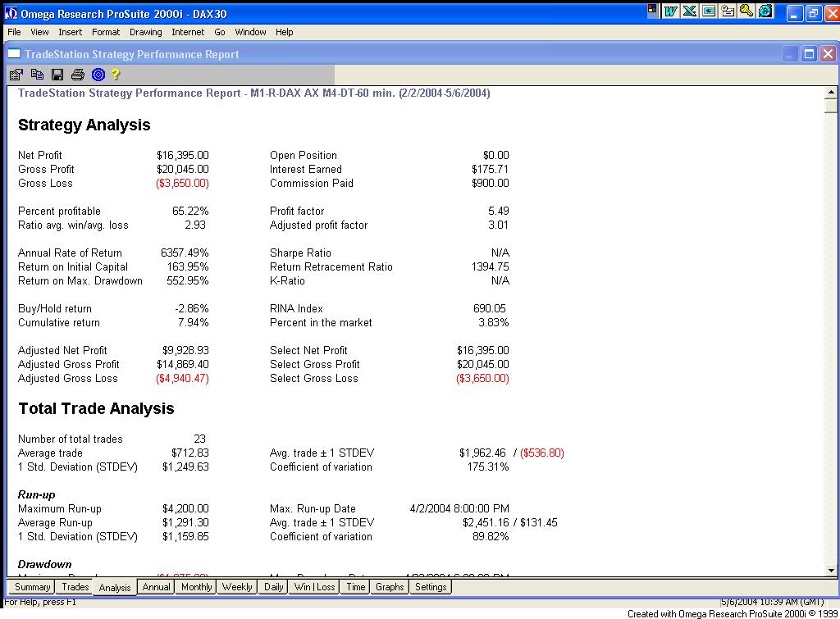840x619 pixels.
Task: Open help with the yellow question mark icon
Action: (116, 75)
